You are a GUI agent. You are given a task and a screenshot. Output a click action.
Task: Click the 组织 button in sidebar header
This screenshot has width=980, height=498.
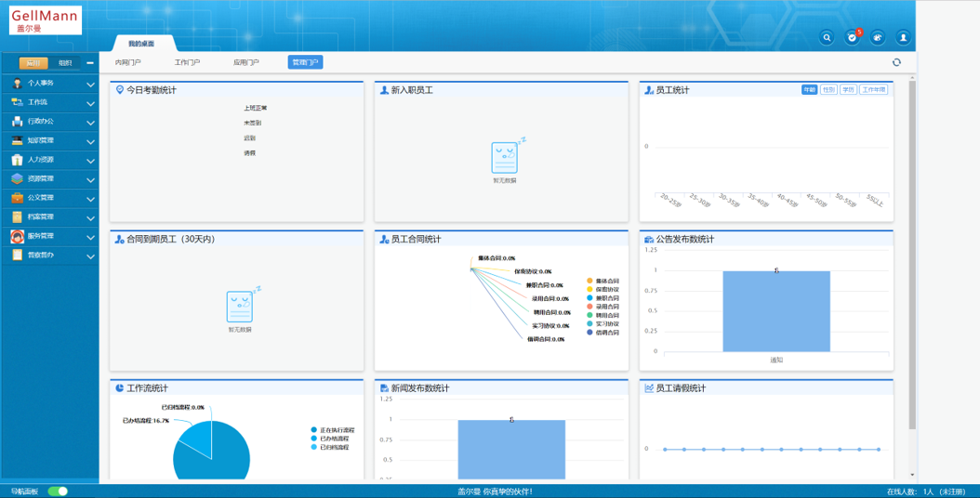tap(65, 63)
